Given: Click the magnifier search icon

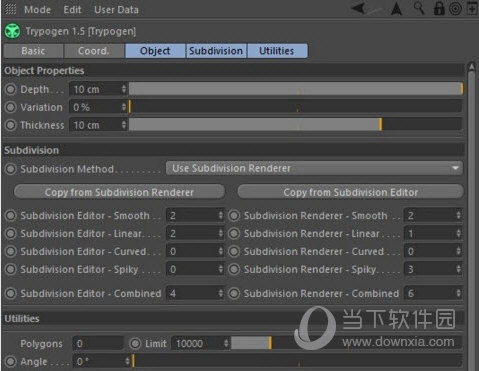Looking at the screenshot, I should [419, 8].
